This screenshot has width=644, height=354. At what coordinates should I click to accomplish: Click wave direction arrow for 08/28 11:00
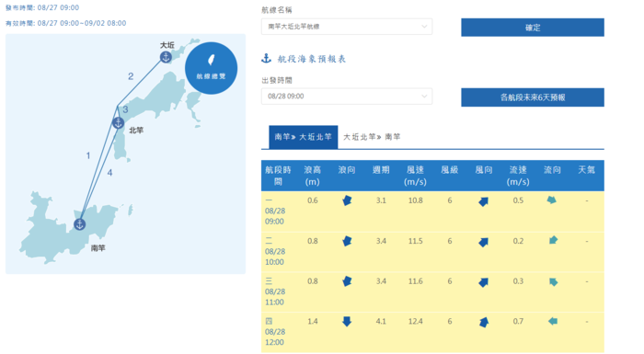[x=347, y=280]
